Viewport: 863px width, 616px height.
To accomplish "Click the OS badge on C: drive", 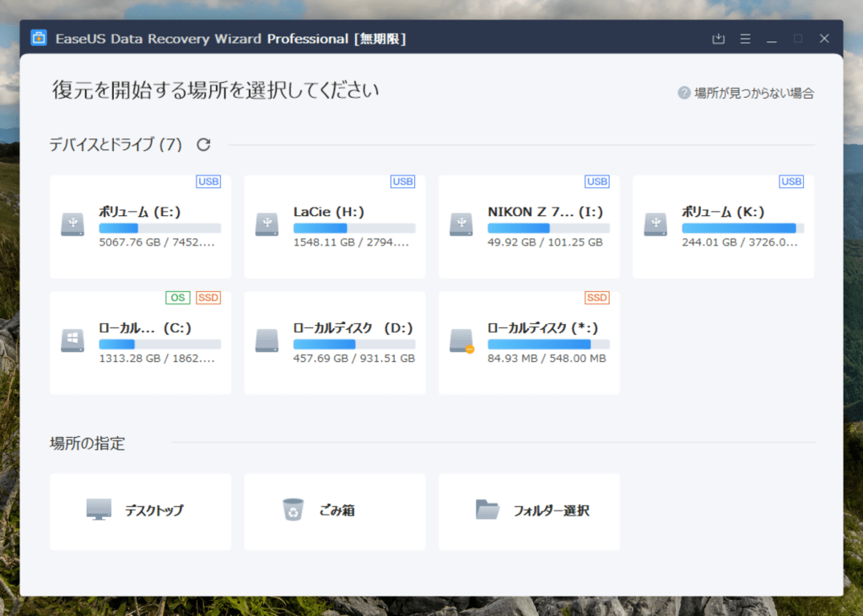I will coord(177,298).
